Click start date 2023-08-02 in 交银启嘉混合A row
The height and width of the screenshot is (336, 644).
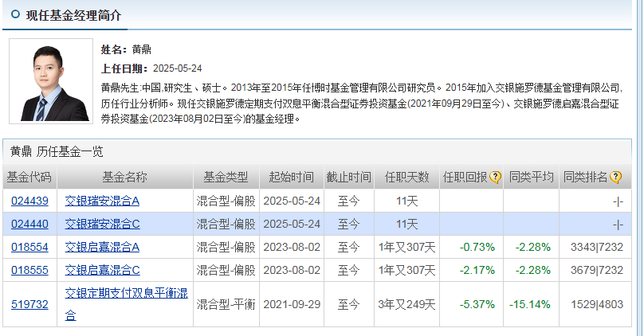[292, 247]
